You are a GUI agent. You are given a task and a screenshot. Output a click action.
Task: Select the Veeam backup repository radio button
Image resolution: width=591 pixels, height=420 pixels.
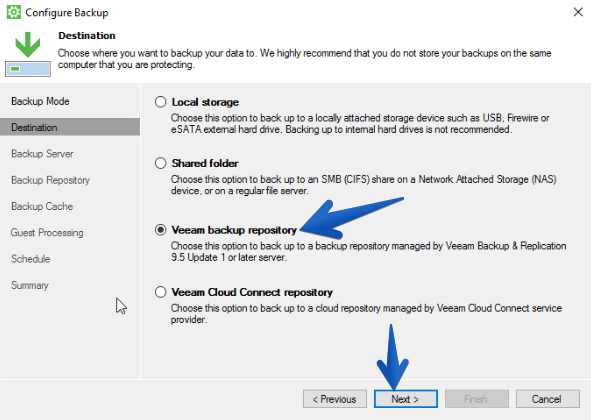pyautogui.click(x=161, y=230)
